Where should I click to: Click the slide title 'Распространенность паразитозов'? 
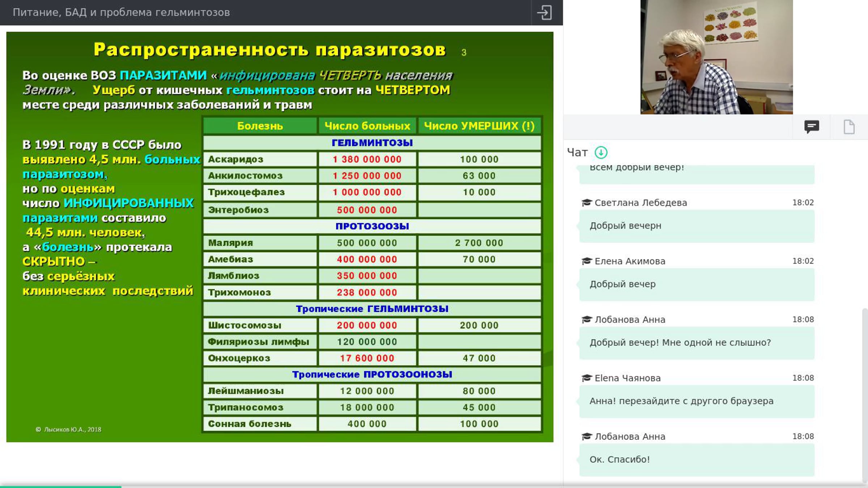[270, 50]
